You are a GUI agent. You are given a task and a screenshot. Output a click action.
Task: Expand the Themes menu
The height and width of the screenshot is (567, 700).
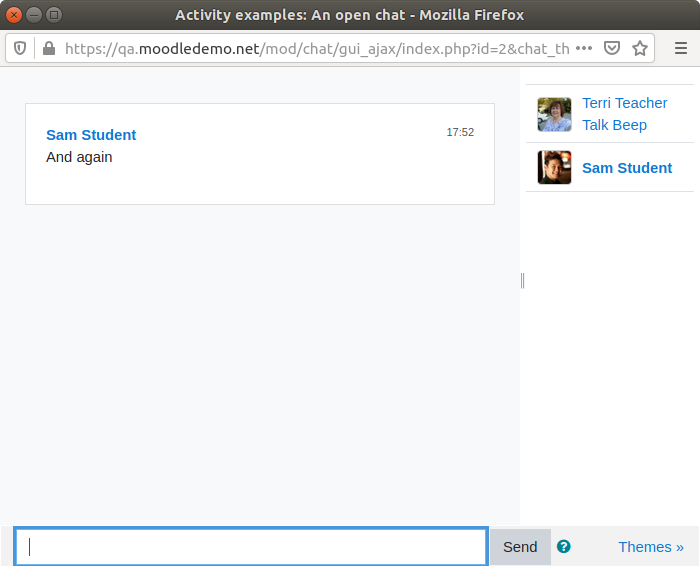(650, 547)
